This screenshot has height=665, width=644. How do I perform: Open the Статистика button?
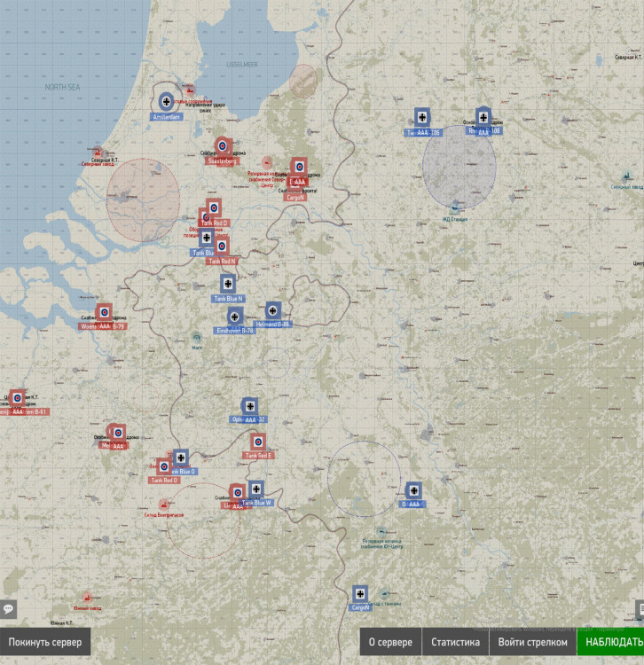click(455, 642)
